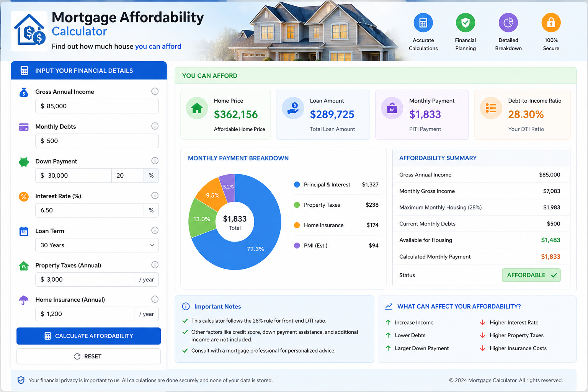
Task: Click the down payment percent field showing 20
Action: coord(127,175)
